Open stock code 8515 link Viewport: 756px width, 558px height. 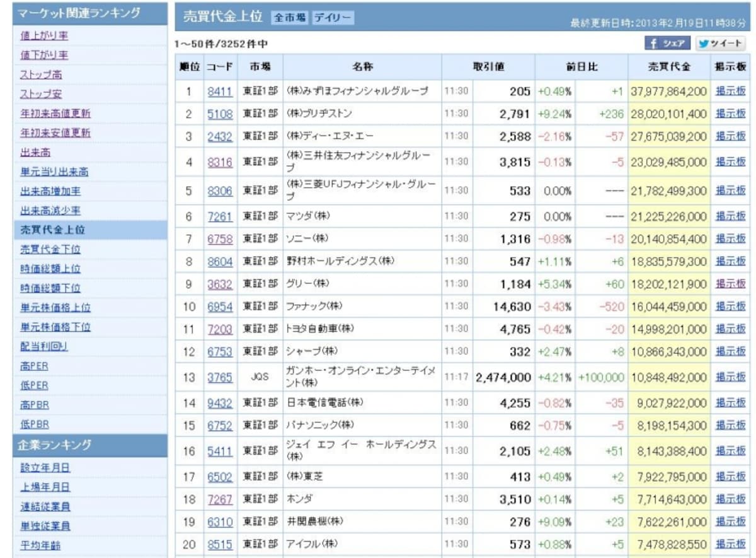[220, 545]
